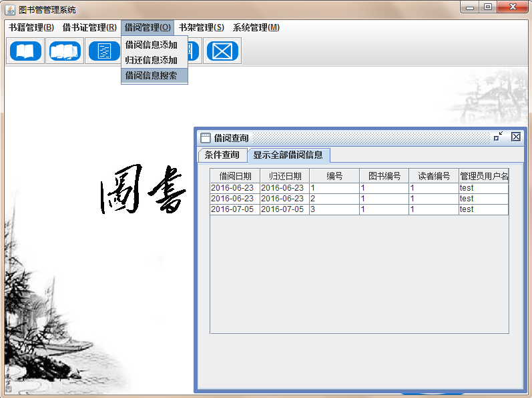Click the single open book toolbar icon
The width and height of the screenshot is (532, 398).
(x=25, y=51)
